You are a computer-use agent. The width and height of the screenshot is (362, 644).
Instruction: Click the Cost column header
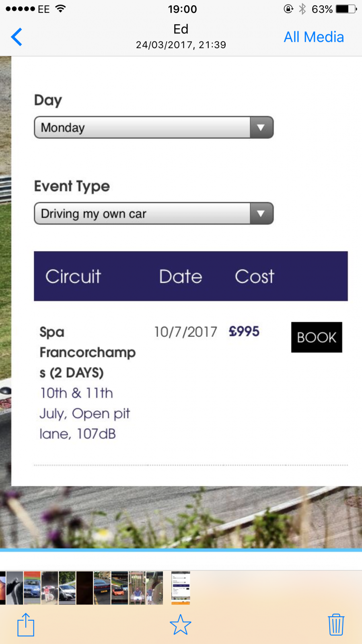pyautogui.click(x=255, y=277)
